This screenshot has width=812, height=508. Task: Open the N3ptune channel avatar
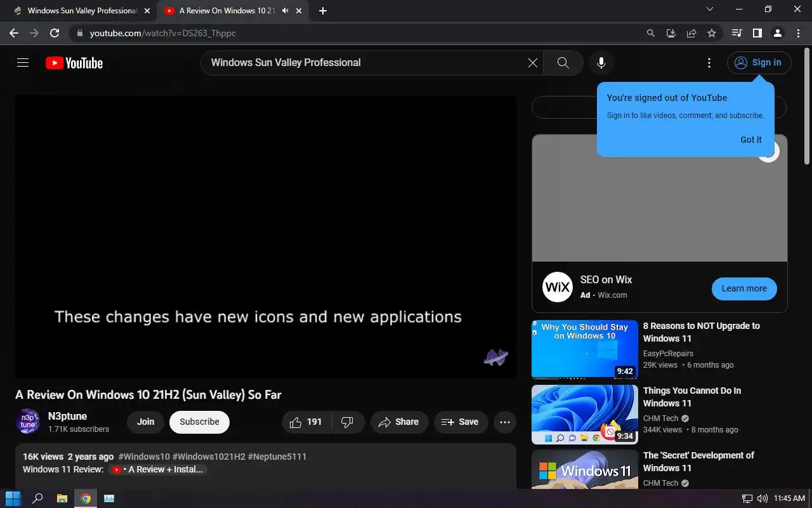[28, 422]
